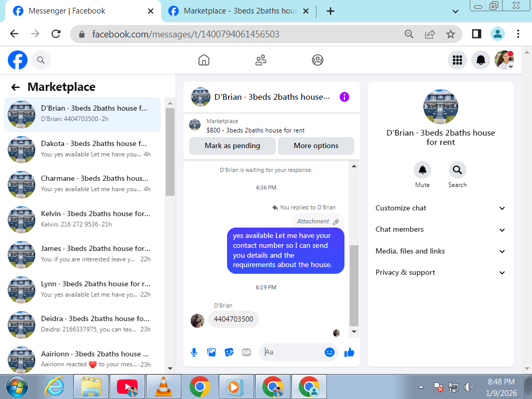
Task: Open Chrome three-dot menu
Action: [x=518, y=34]
